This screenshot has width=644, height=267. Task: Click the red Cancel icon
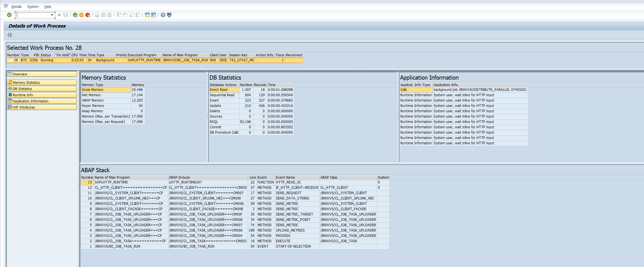88,15
